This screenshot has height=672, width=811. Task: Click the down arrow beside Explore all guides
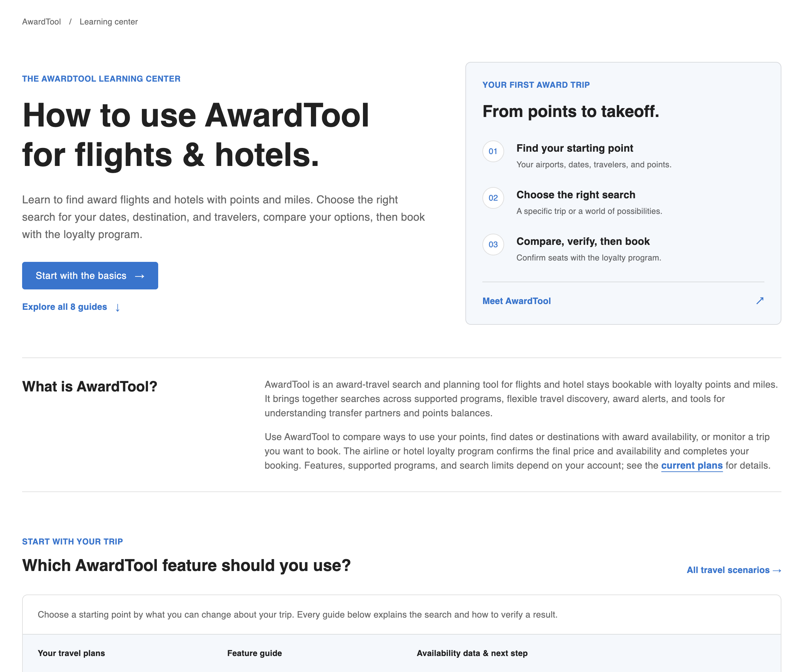pos(117,307)
